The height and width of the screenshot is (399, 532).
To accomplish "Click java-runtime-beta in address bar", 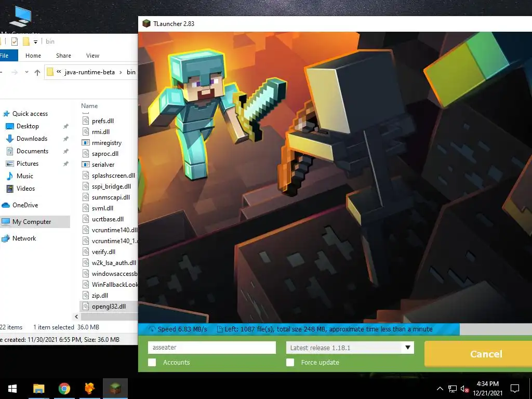I will (x=89, y=72).
